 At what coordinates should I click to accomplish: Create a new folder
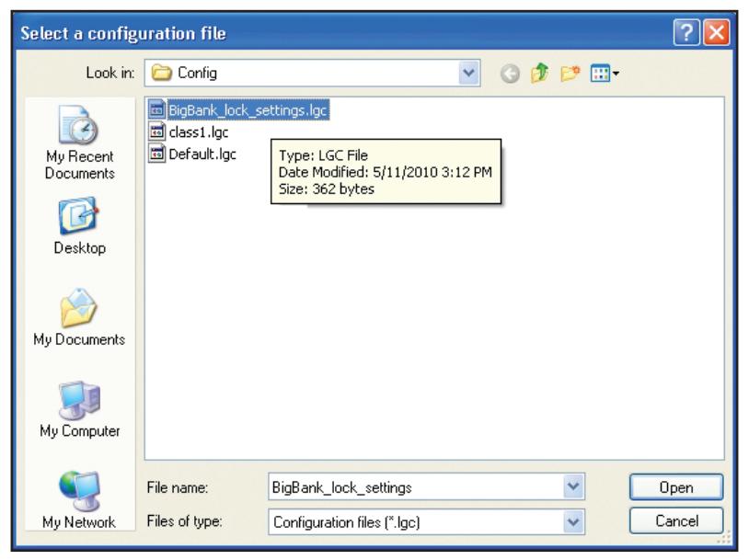(x=570, y=73)
